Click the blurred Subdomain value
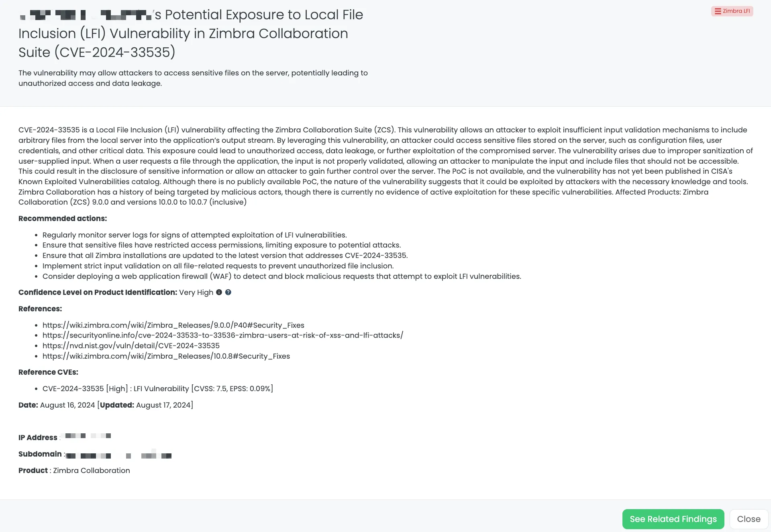This screenshot has width=771, height=532. coord(118,456)
